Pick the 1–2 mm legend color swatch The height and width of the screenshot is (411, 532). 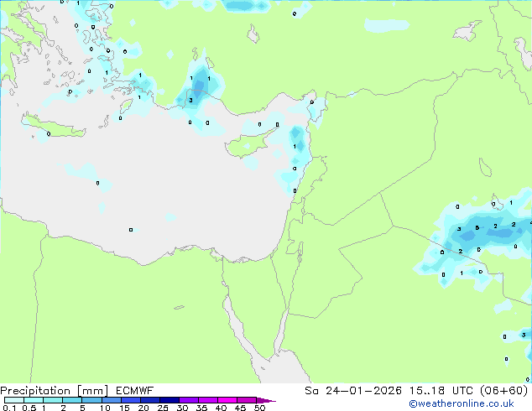coord(53,400)
